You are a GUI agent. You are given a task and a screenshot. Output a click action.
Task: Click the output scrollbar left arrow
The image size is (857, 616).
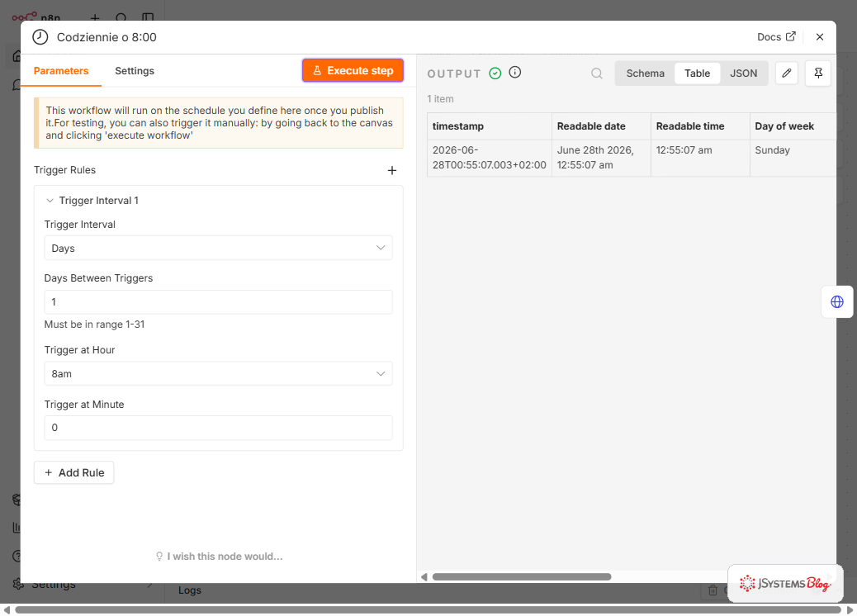424,576
